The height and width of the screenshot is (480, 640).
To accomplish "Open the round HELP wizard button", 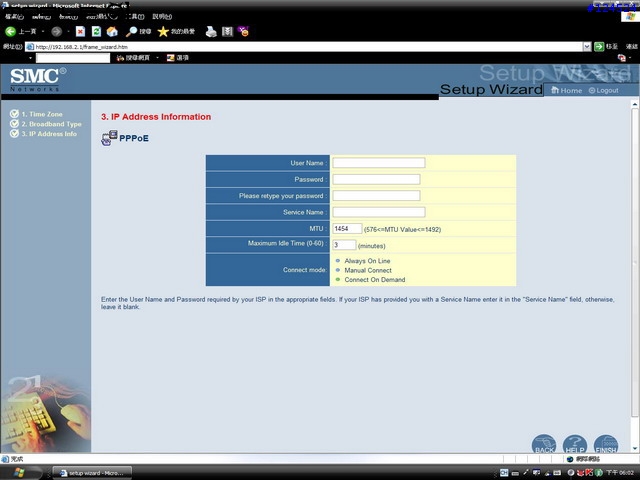I will click(575, 444).
